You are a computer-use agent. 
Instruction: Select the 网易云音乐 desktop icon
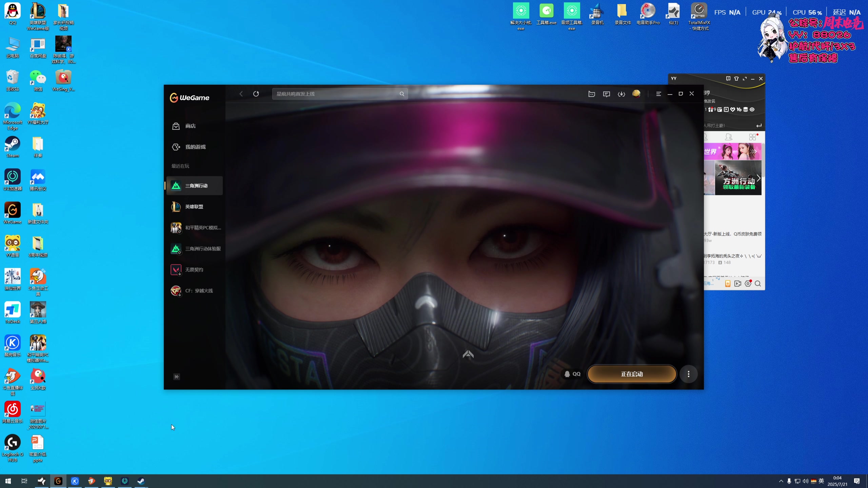click(x=13, y=412)
